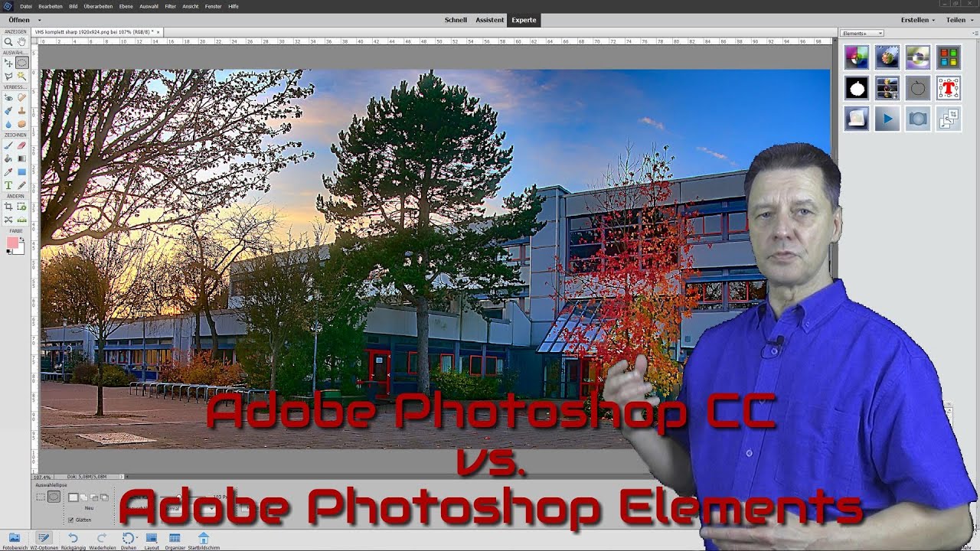This screenshot has width=980, height=551.
Task: Open Elements+ apple outline icon
Action: point(918,88)
